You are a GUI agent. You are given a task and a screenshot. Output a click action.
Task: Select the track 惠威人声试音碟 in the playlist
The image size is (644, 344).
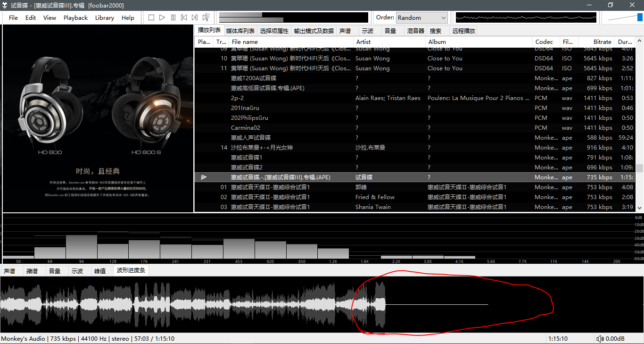[x=251, y=138]
